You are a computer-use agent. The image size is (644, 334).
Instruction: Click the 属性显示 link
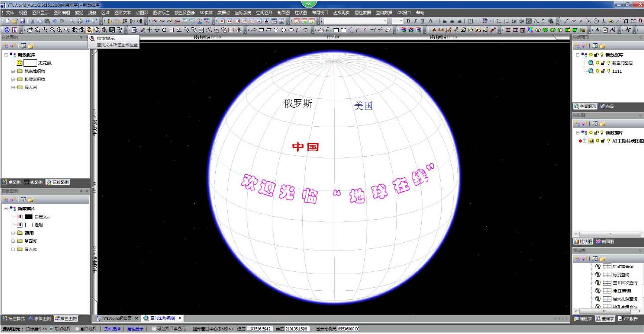135,329
